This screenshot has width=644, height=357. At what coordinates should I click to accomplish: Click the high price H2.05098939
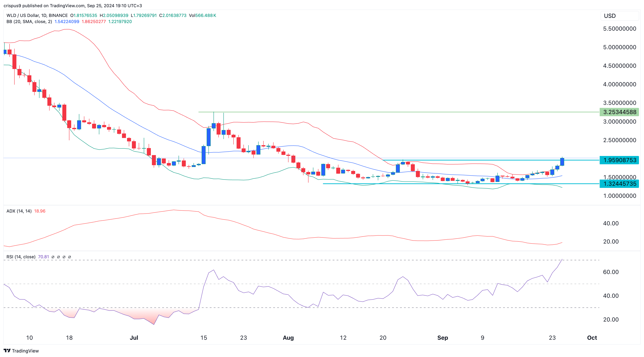(114, 15)
